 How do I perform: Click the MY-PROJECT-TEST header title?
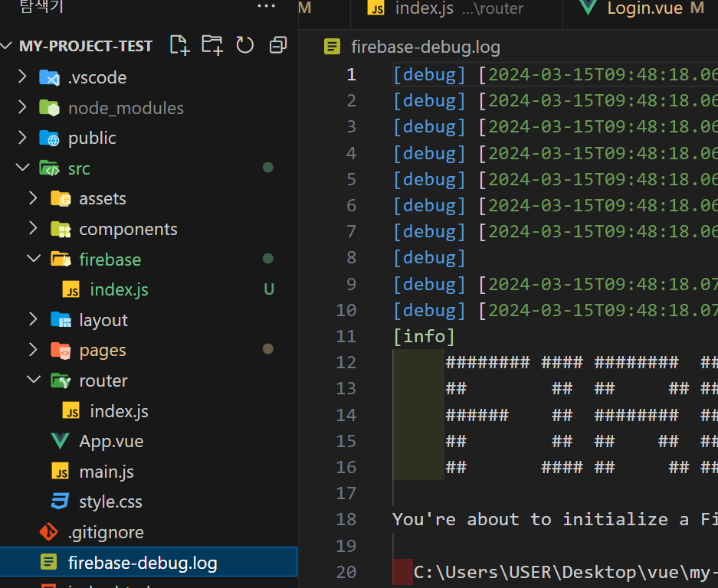(x=86, y=46)
